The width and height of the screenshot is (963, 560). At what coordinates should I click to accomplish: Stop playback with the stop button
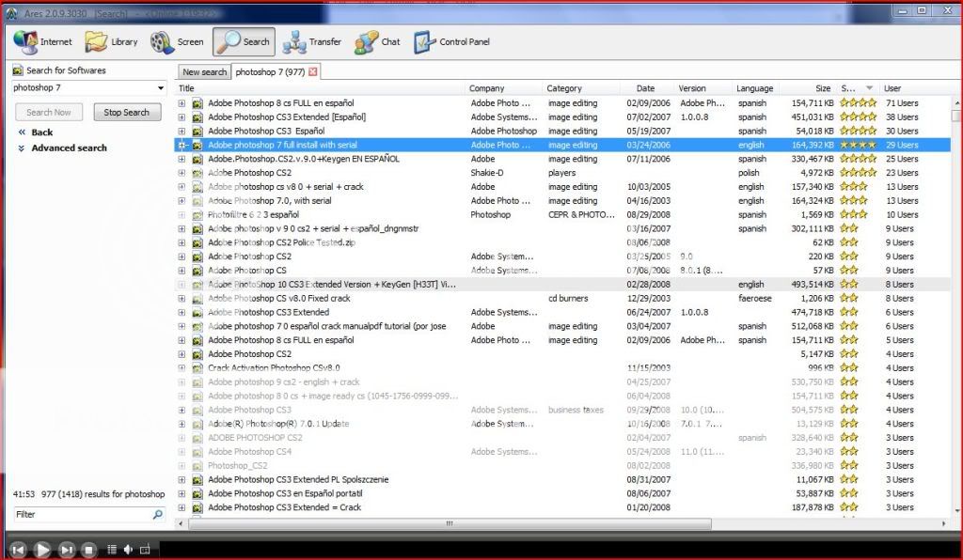89,550
